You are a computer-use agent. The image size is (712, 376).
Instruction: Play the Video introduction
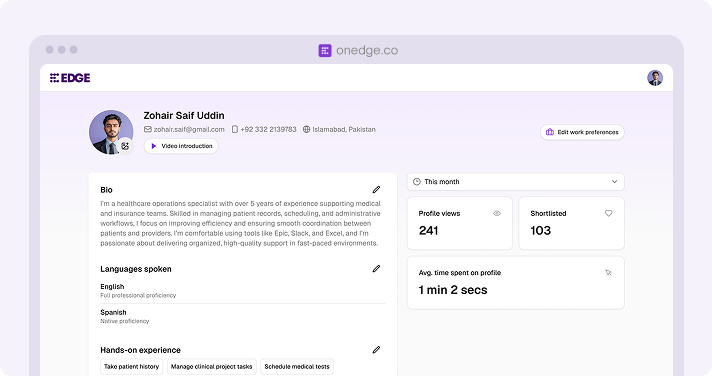181,146
